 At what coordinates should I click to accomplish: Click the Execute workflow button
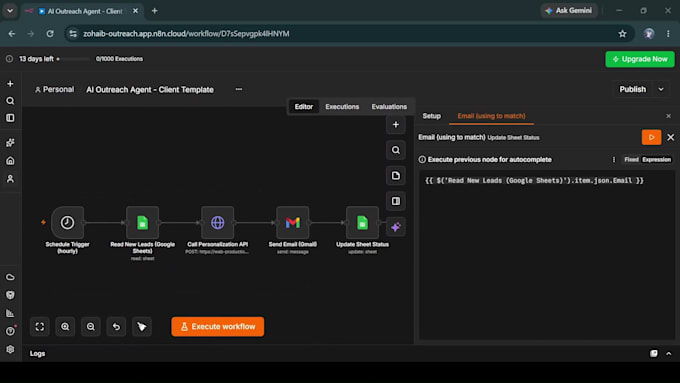point(218,327)
